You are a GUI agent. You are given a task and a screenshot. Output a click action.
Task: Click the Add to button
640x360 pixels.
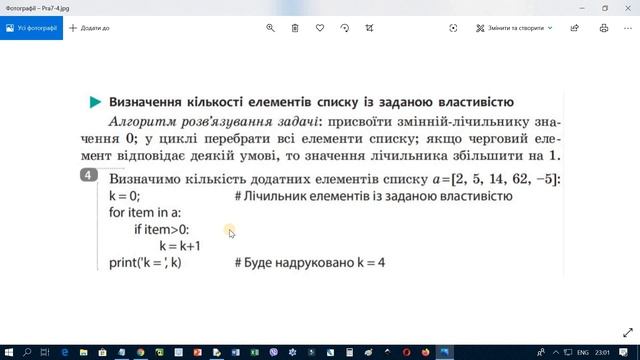(89, 28)
